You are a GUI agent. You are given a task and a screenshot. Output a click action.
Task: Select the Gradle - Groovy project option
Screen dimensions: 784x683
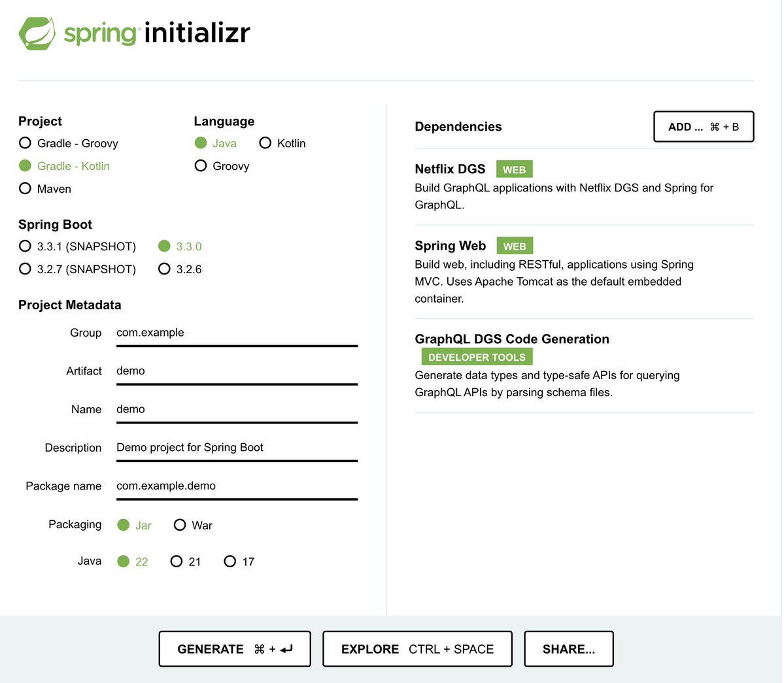click(x=69, y=143)
